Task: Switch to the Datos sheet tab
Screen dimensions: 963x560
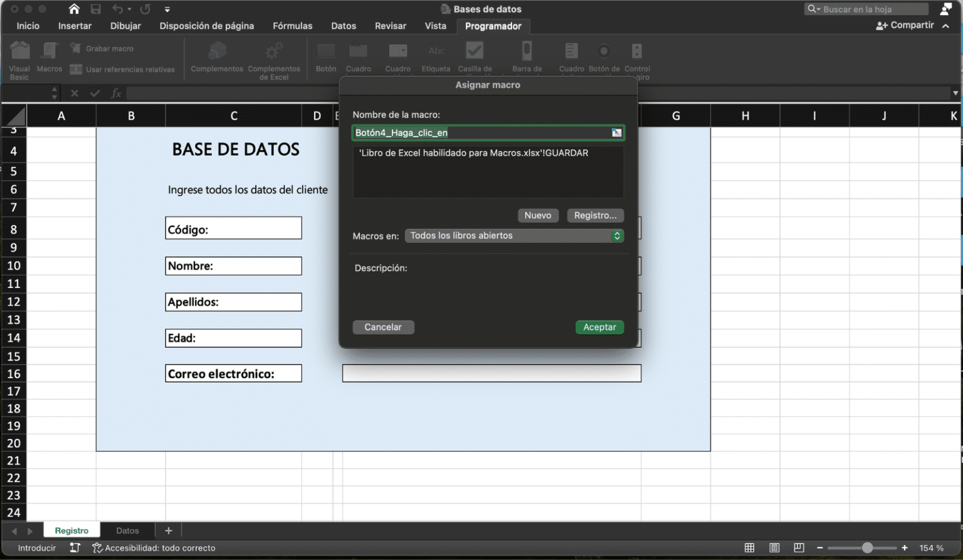Action: click(x=127, y=530)
